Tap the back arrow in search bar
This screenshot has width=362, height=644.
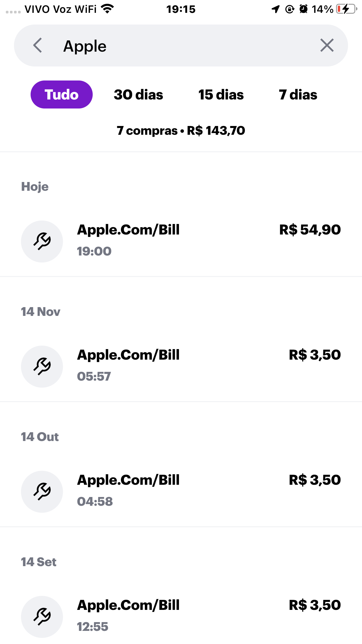click(x=38, y=45)
